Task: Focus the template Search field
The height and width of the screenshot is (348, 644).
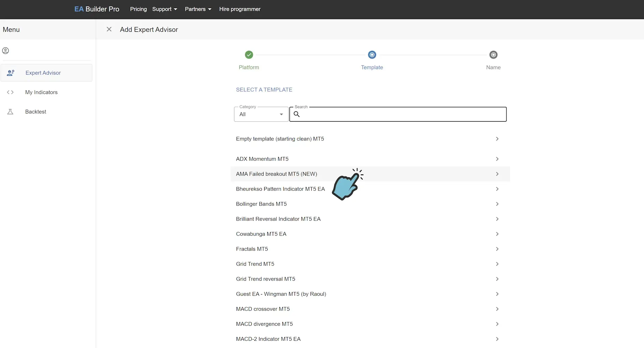Action: tap(402, 114)
